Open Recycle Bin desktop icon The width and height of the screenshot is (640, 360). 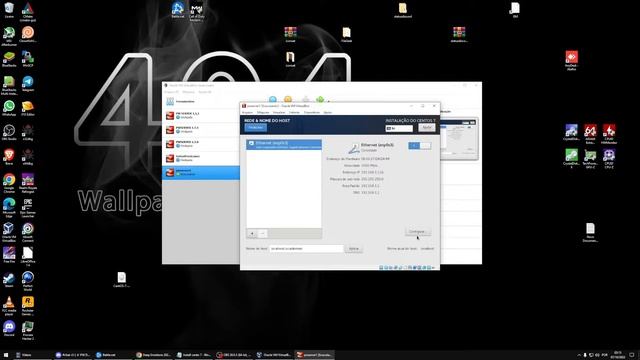tap(9, 10)
